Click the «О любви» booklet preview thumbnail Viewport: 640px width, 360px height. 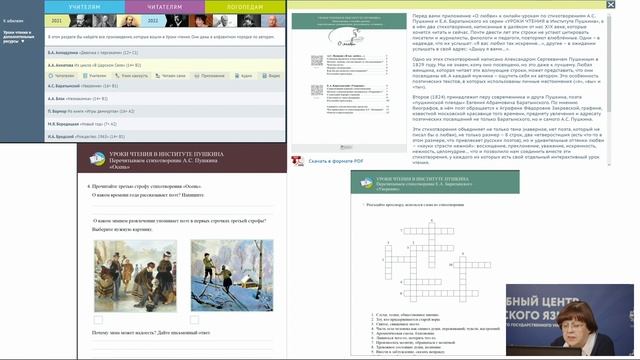[x=349, y=82]
